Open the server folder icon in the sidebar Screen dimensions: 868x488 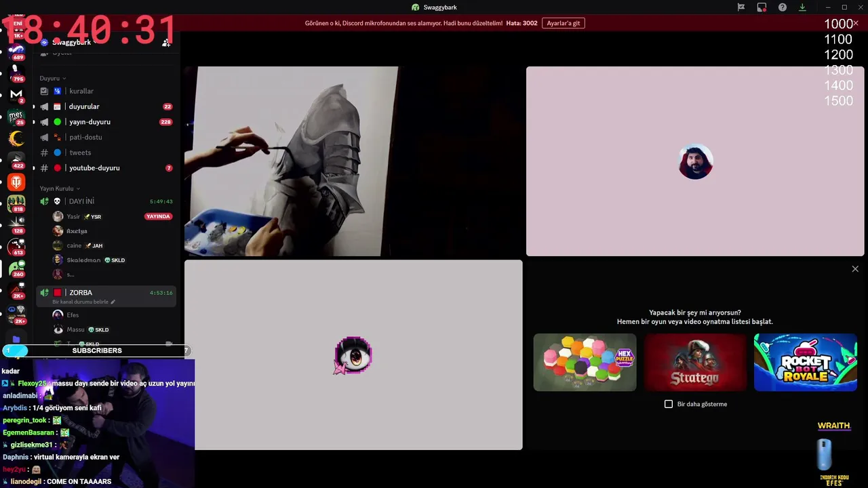coord(16,339)
